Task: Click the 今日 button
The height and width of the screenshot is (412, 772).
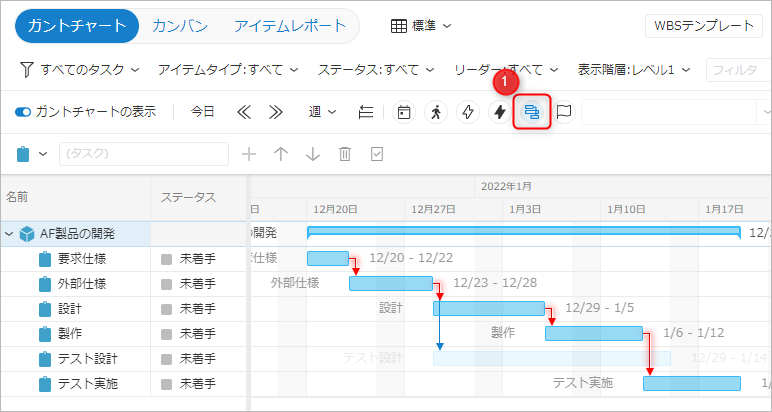Action: click(203, 112)
